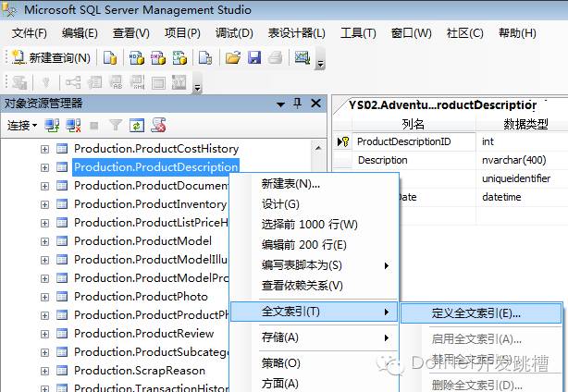Screen dimensions: 568x392
Task: Click the DMX query icon
Action: (x=158, y=58)
